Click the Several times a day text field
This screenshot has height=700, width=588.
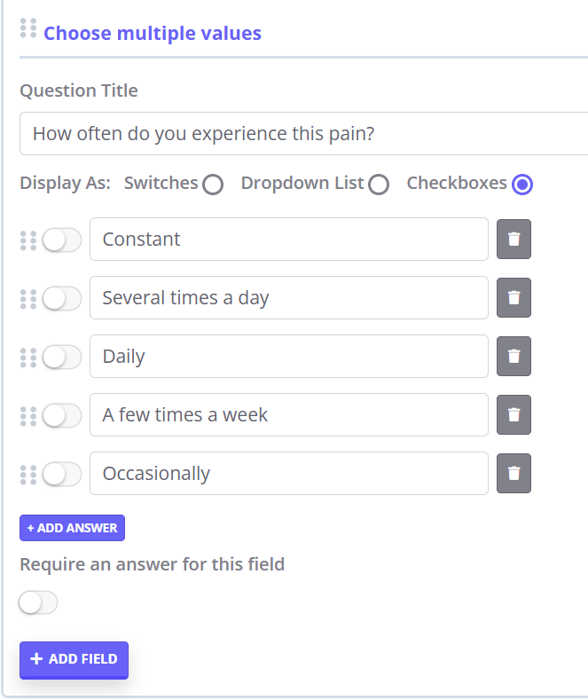point(289,297)
